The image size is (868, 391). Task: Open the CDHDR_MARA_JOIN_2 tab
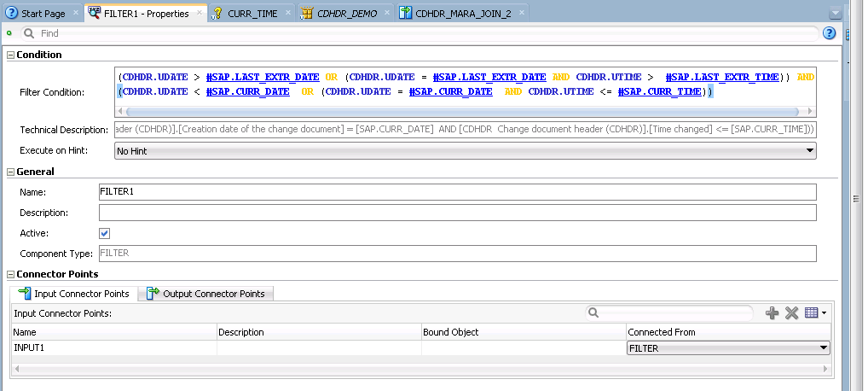coord(463,14)
